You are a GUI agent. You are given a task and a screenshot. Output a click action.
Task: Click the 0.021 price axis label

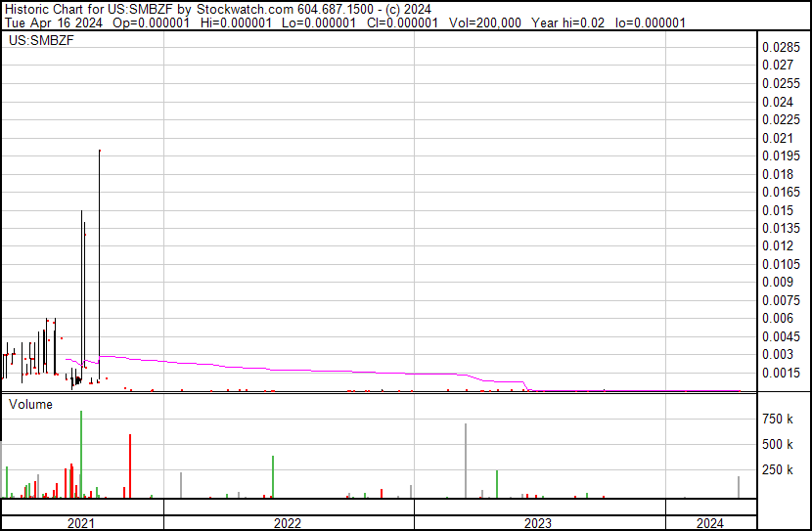(x=778, y=138)
